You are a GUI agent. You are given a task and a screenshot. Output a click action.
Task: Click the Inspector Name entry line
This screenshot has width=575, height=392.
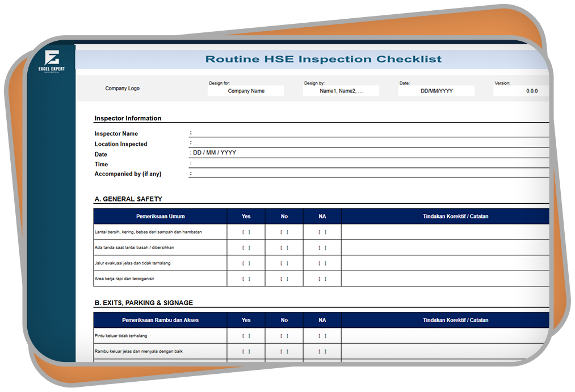pyautogui.click(x=369, y=133)
